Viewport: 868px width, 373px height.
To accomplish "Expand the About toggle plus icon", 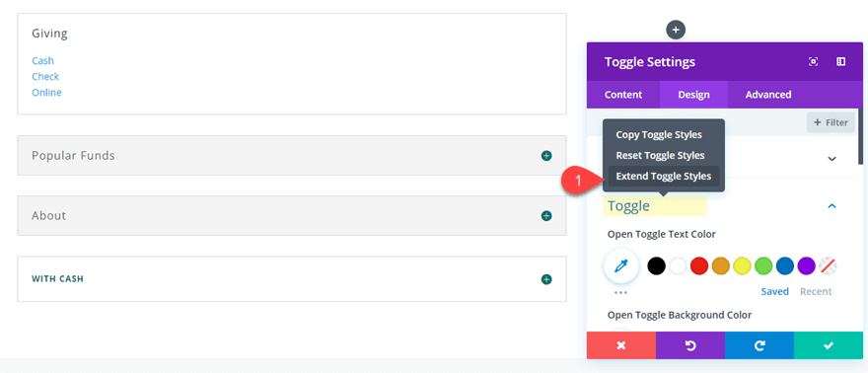I will click(546, 215).
